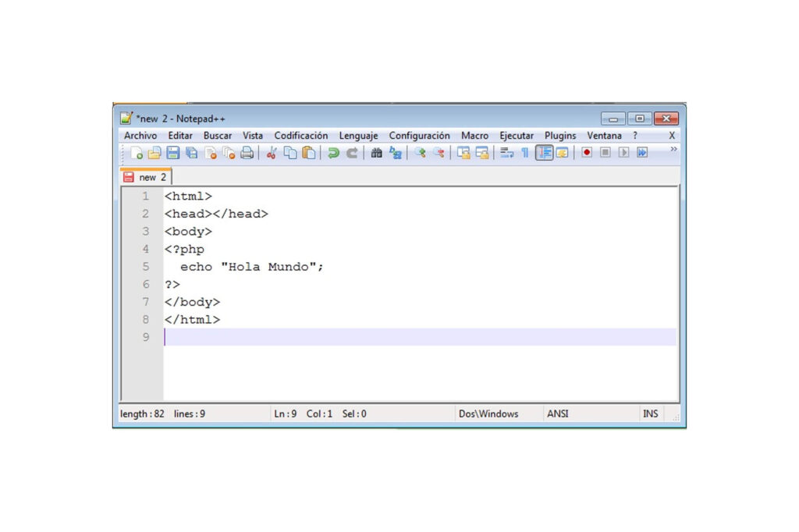Viewport: 799px width, 532px height.
Task: Click the Zoom in magnifier icon
Action: click(x=420, y=153)
